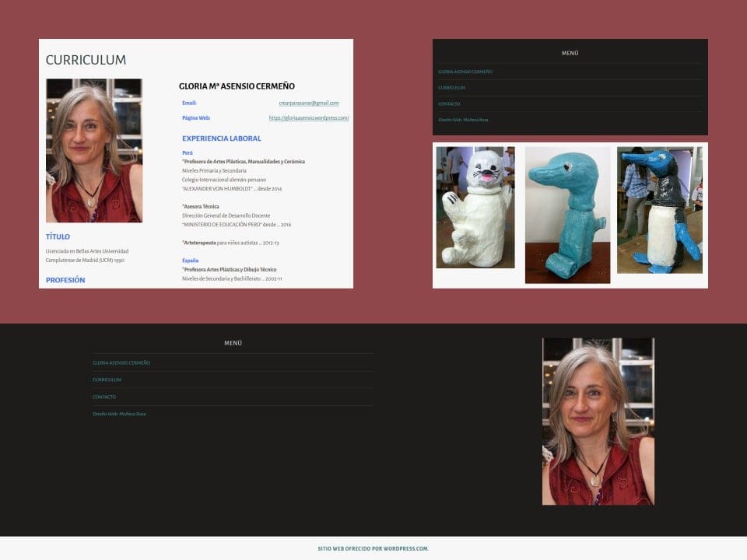
Task: Click the 'Gloria Mª Asensio Cermeño' name heading
Action: [237, 86]
